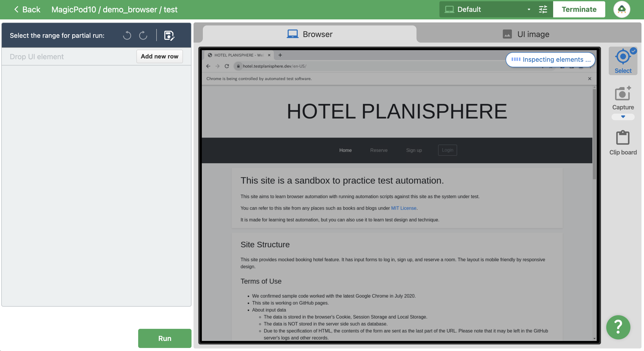Image resolution: width=644 pixels, height=351 pixels.
Task: Focus the Drop UI element field
Action: click(69, 56)
